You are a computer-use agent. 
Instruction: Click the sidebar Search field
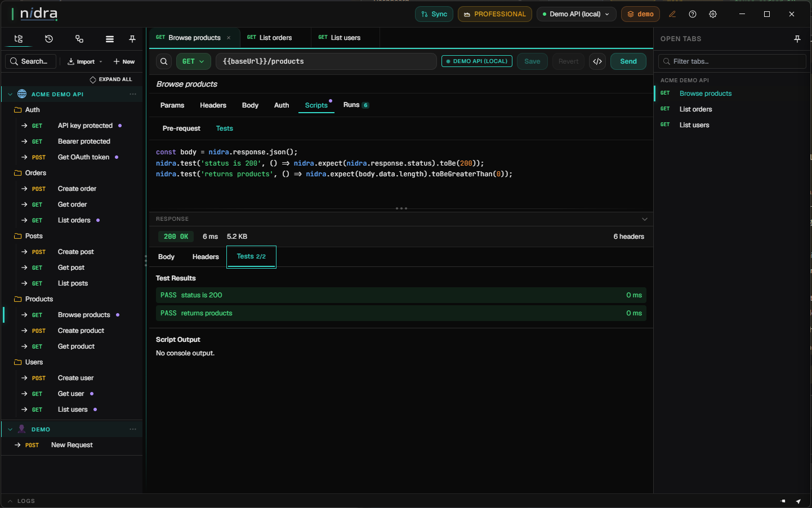pyautogui.click(x=31, y=61)
